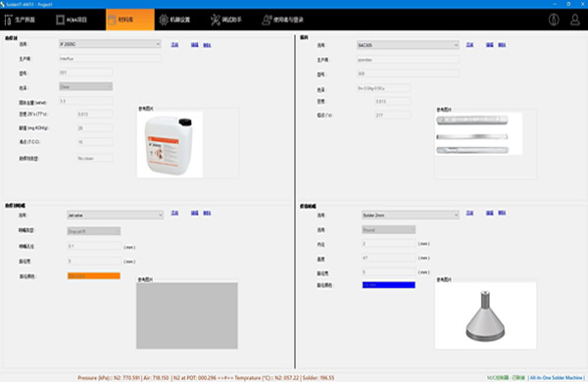This screenshot has height=382, width=588.
Task: Click last link beside Jet valve dropdown
Action: click(207, 213)
